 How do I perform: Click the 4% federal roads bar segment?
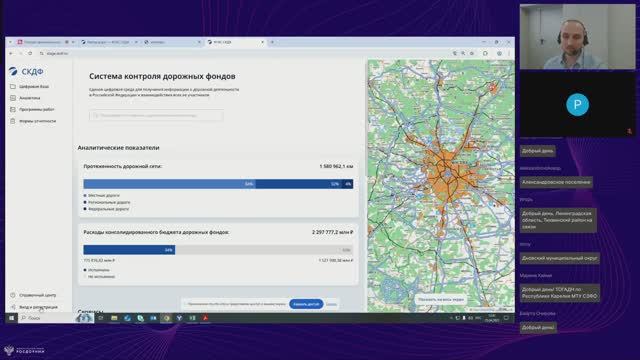pos(347,184)
